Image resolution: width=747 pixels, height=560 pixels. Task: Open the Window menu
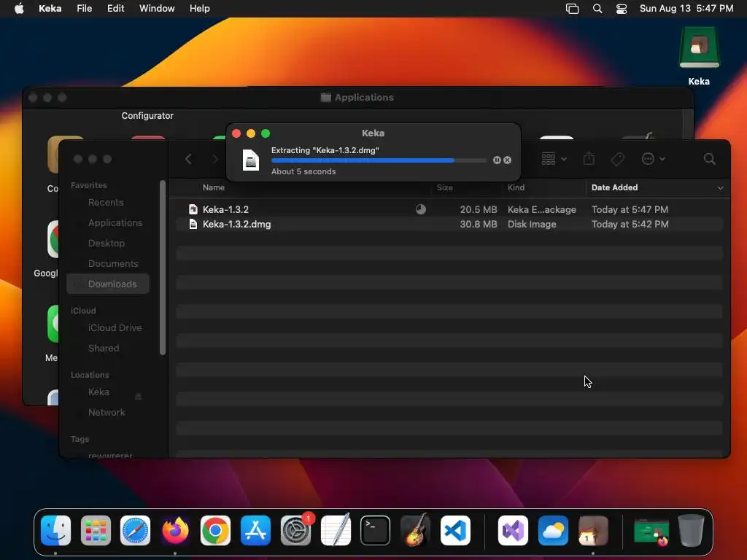[x=157, y=9]
